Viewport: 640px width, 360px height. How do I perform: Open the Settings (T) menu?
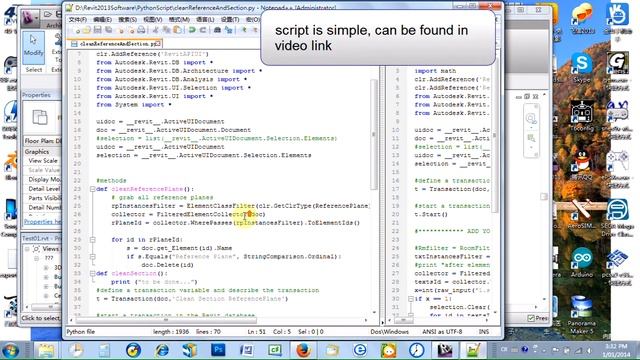230,19
